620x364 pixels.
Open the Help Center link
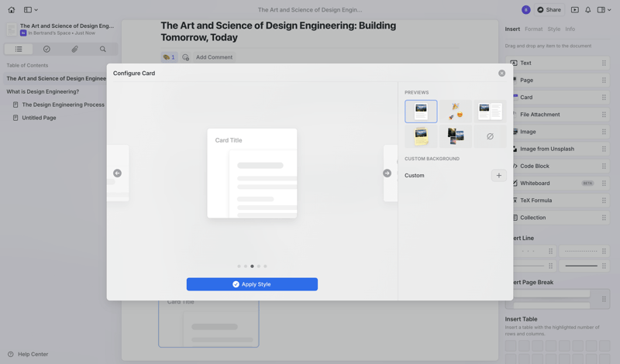pyautogui.click(x=28, y=354)
